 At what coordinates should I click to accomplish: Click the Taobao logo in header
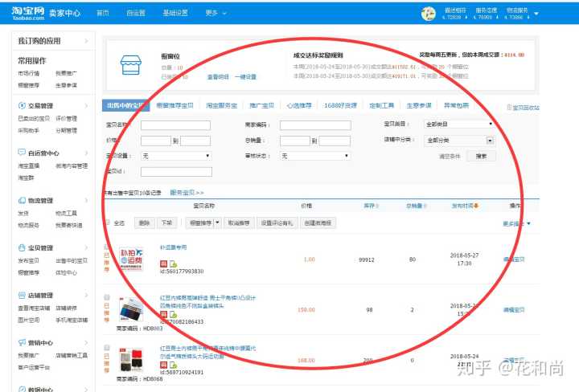coord(27,13)
